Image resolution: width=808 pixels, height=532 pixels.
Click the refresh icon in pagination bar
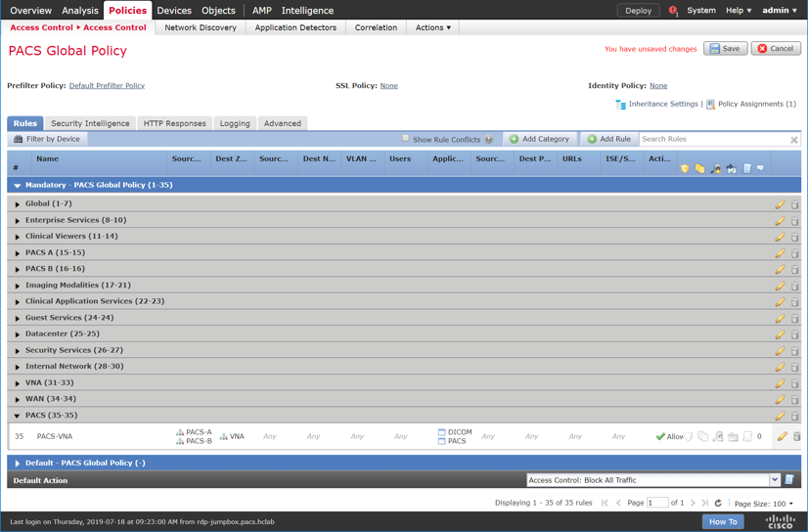coord(718,504)
